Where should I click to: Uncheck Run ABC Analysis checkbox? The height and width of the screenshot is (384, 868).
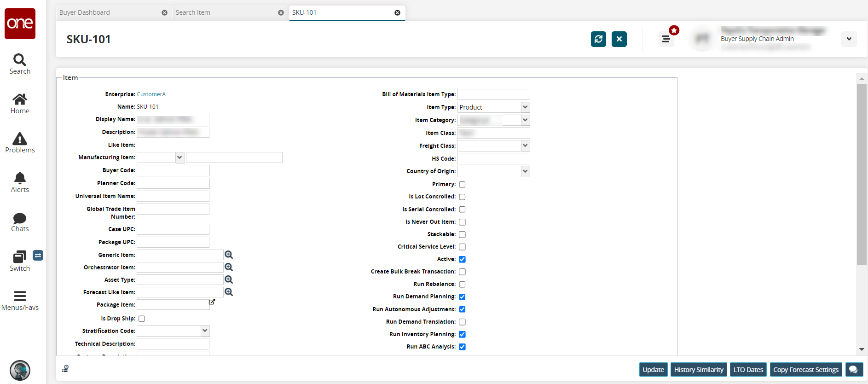click(x=462, y=347)
